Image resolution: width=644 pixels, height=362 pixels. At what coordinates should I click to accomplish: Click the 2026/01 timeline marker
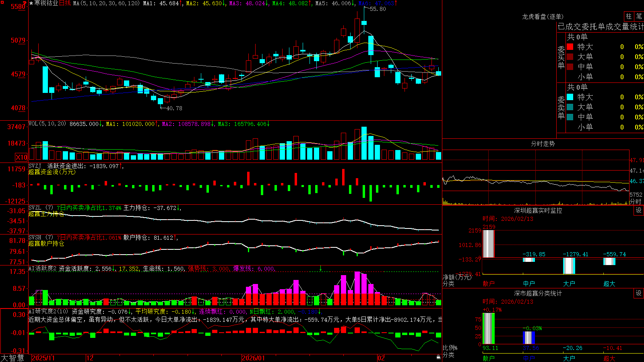pos(254,358)
